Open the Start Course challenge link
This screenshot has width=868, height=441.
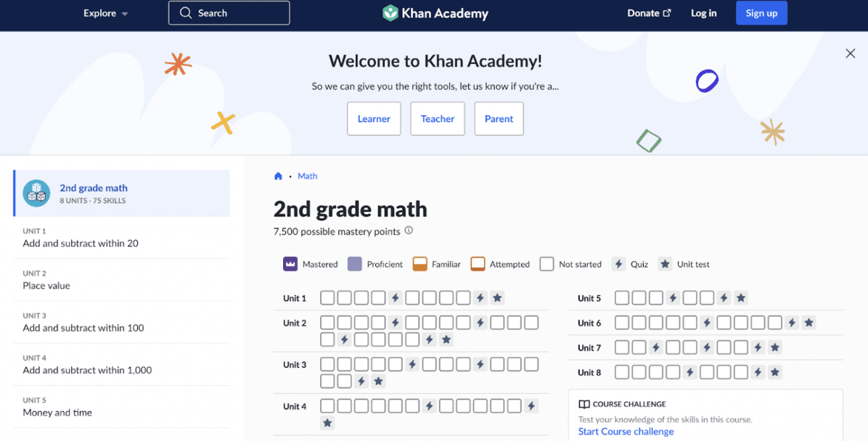pyautogui.click(x=626, y=431)
